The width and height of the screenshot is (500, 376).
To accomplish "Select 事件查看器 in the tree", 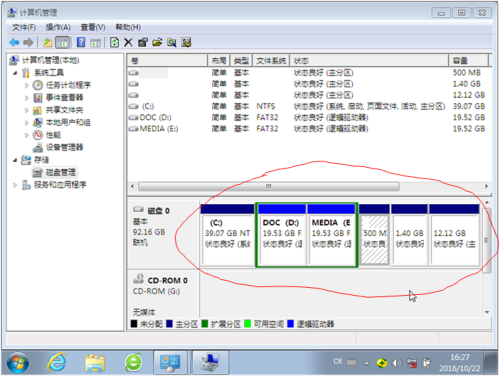I will [x=65, y=98].
